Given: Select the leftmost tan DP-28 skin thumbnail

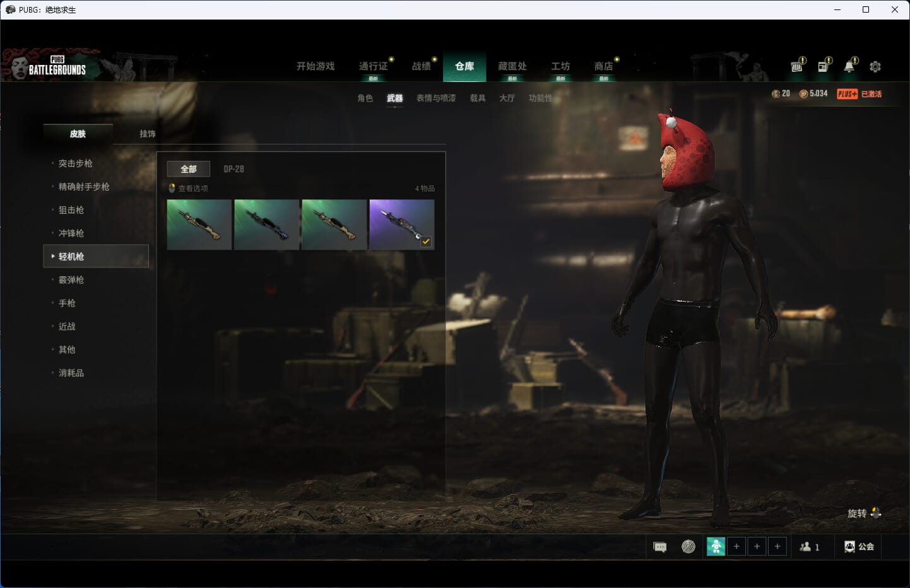Looking at the screenshot, I should pos(199,225).
